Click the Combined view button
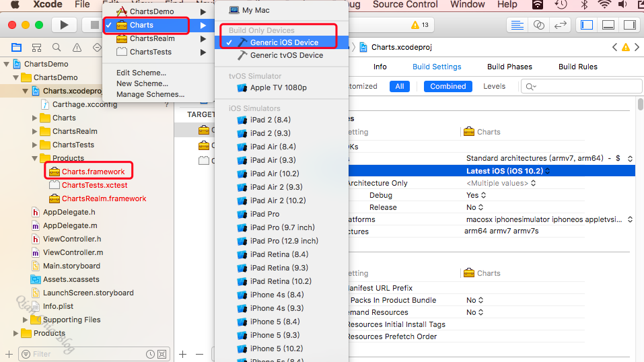 coord(448,86)
